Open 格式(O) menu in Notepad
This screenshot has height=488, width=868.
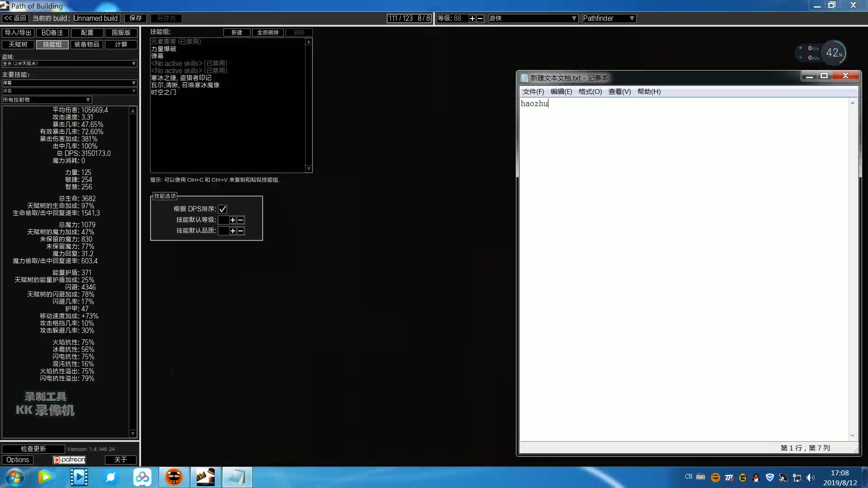[590, 92]
